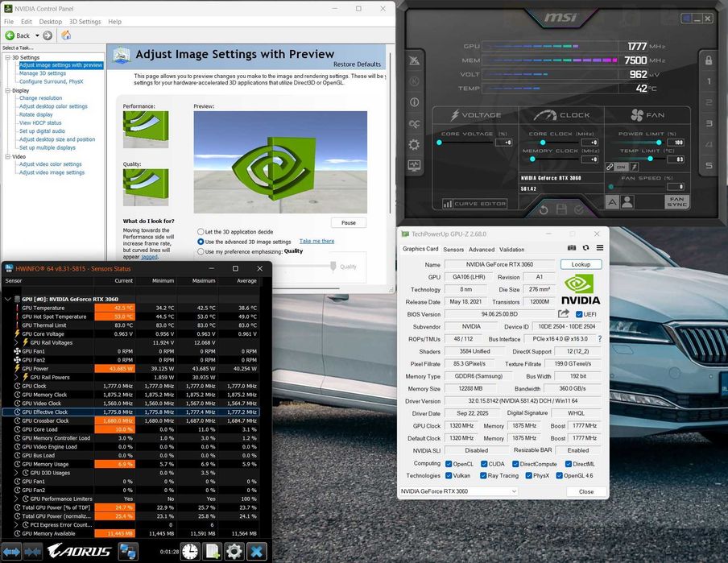This screenshot has height=563, width=728.
Task: Open Afterburner information (i) icon
Action: pyautogui.click(x=414, y=102)
